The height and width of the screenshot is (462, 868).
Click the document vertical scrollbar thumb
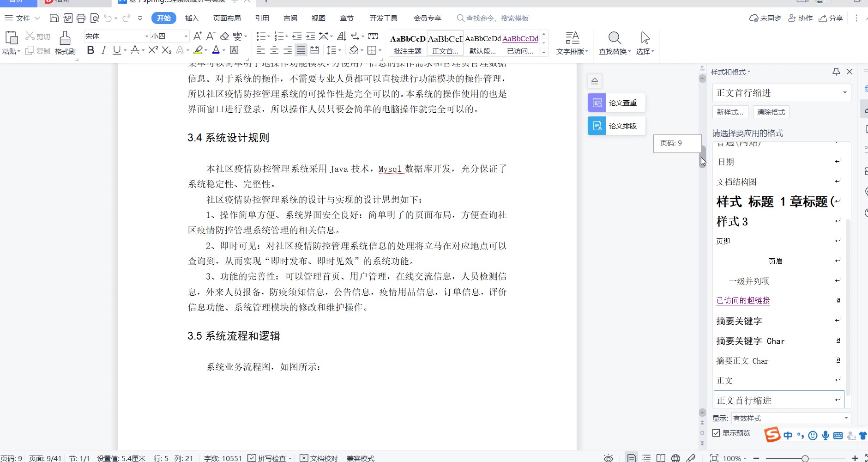tap(702, 157)
